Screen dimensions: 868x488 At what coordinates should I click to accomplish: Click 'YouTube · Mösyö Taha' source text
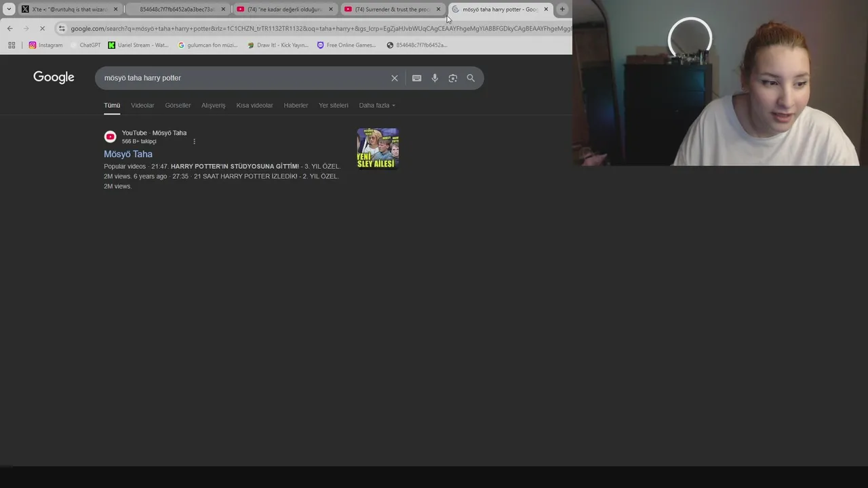point(154,133)
